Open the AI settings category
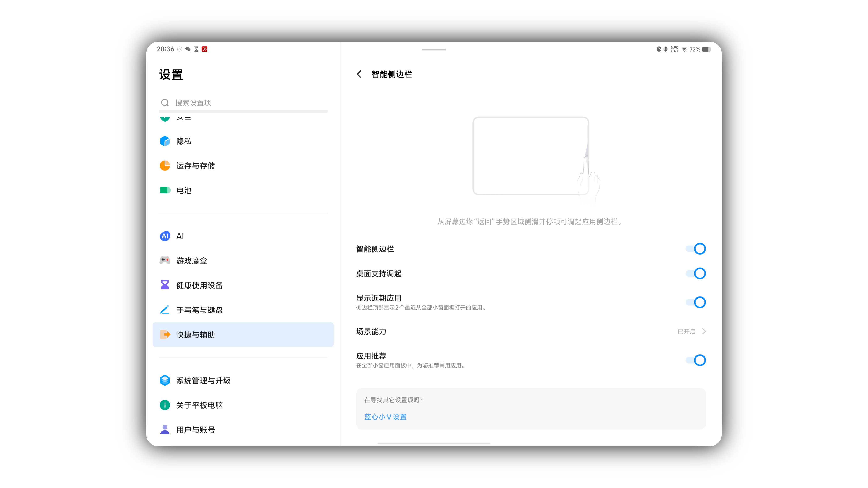 243,236
